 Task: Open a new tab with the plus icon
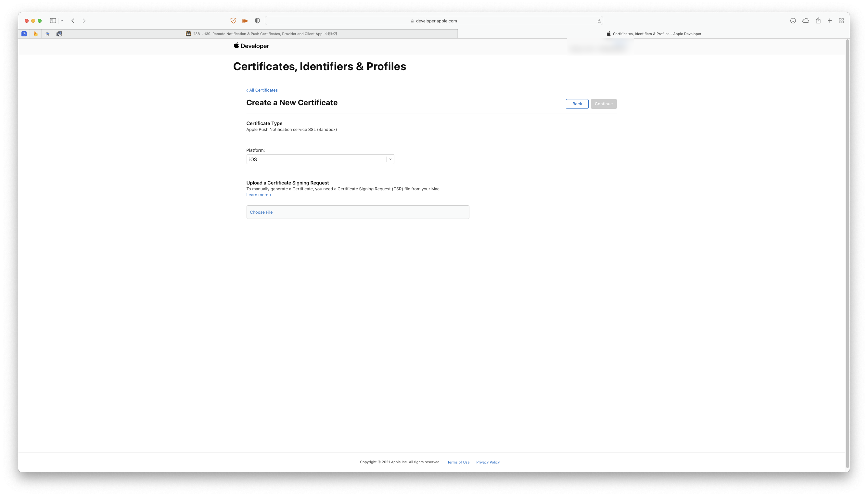830,21
